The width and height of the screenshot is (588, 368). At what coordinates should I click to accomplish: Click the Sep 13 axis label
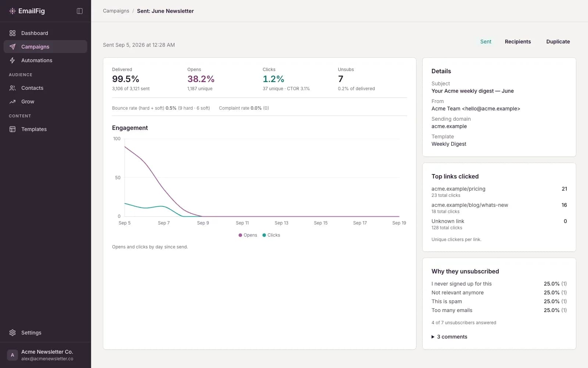282,223
